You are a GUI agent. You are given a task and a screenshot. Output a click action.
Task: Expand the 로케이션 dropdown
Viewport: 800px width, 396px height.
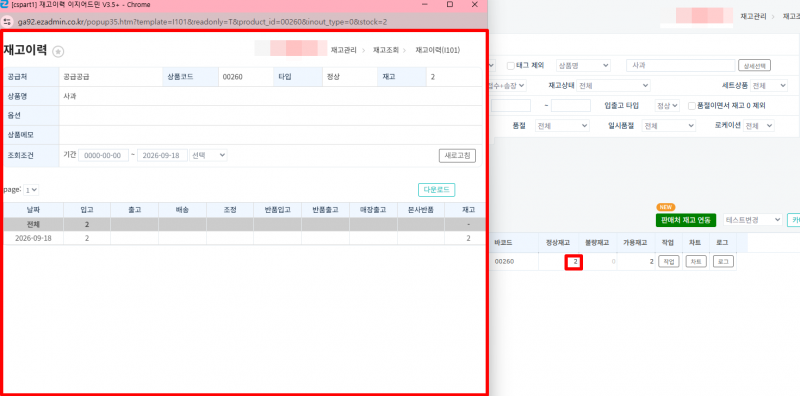click(759, 126)
